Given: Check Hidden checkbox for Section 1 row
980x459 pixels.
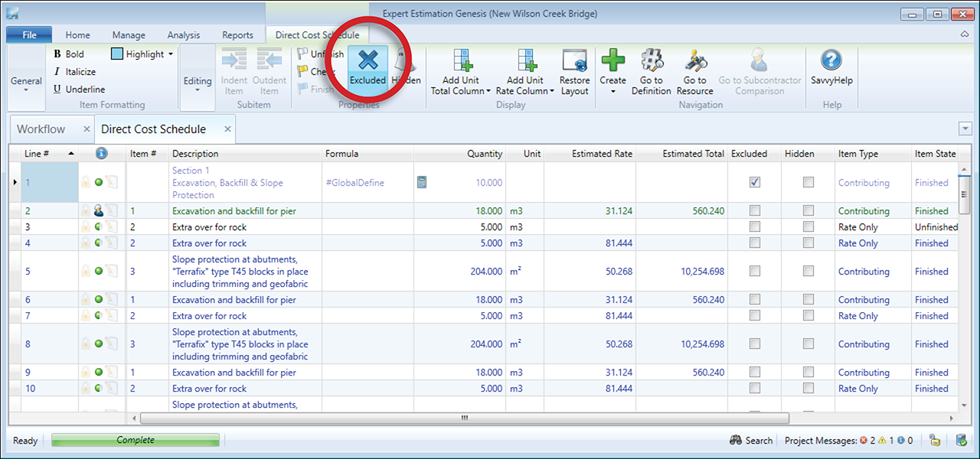Looking at the screenshot, I should [x=808, y=182].
